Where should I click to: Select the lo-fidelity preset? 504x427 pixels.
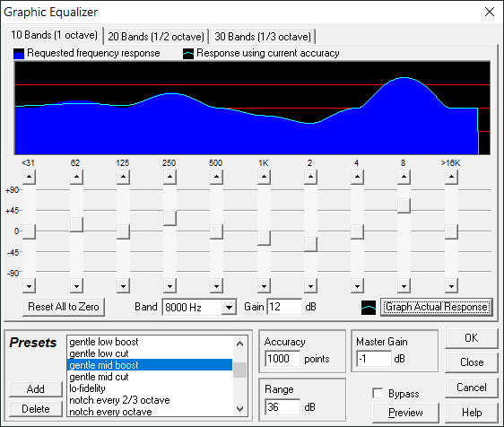[150, 388]
